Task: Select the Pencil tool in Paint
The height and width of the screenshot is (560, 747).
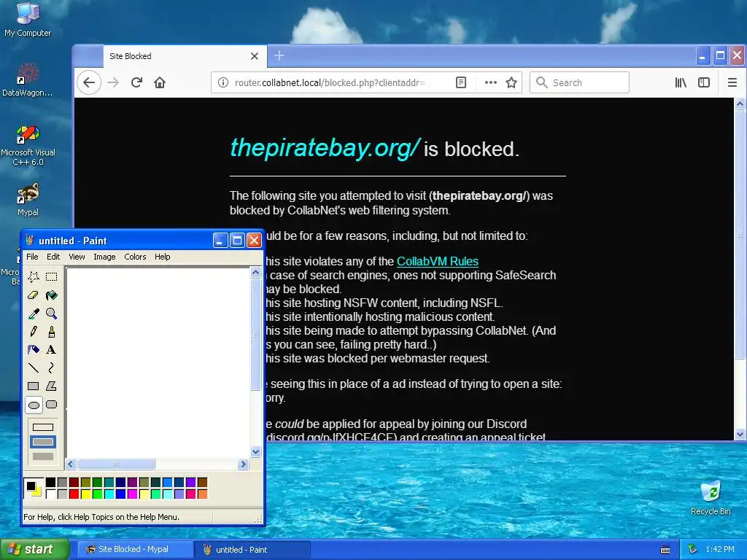Action: pyautogui.click(x=34, y=332)
